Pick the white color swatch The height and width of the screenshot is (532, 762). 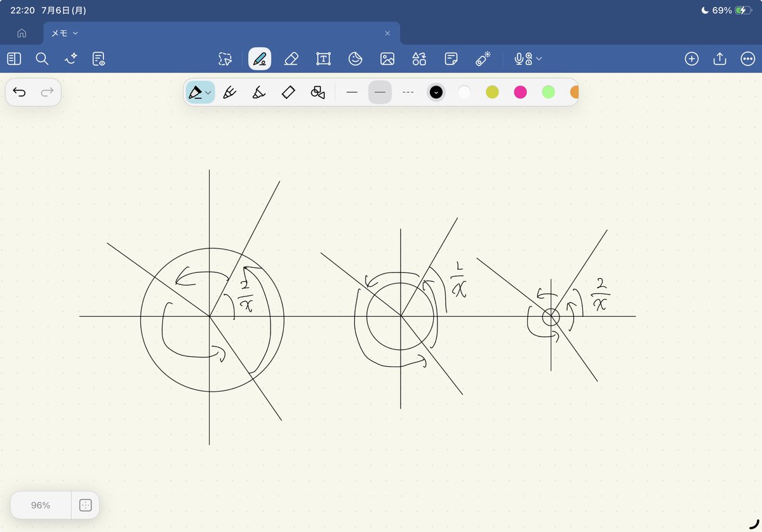[x=464, y=92]
